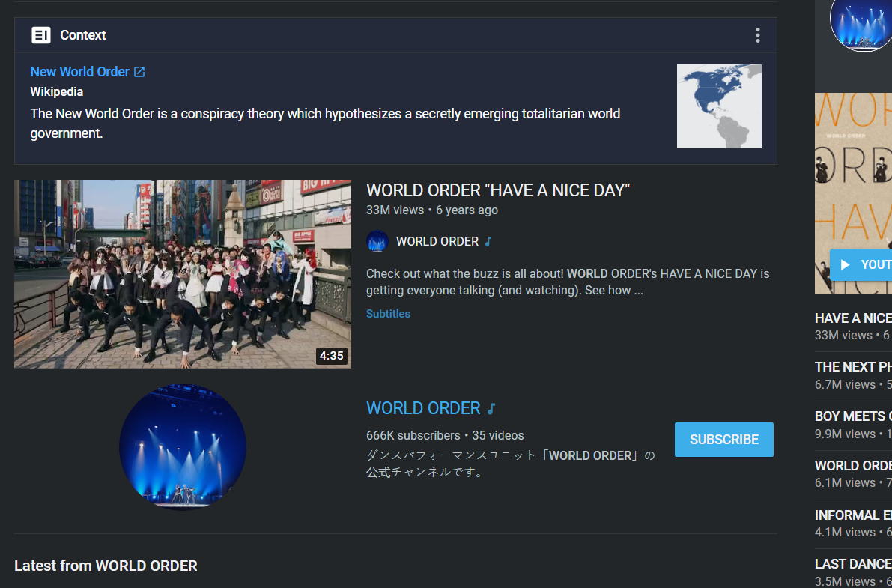Open the blue WORLD ORDER channel title
Screen dimensions: 892x588
[x=423, y=409]
